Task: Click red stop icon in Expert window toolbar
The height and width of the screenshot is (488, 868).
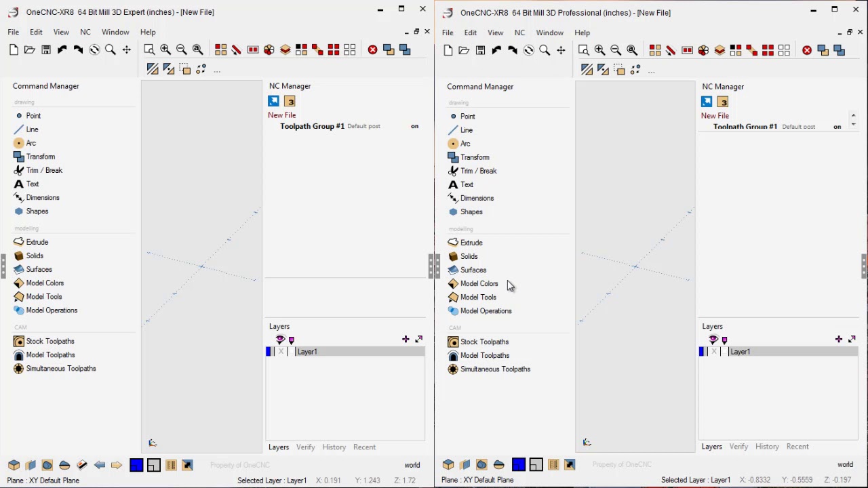Action: click(x=372, y=49)
